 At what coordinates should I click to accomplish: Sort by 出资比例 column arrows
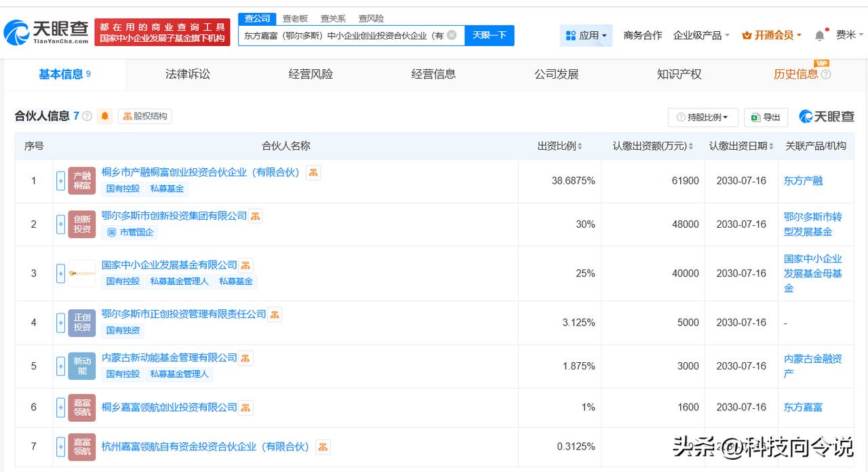tap(580, 146)
